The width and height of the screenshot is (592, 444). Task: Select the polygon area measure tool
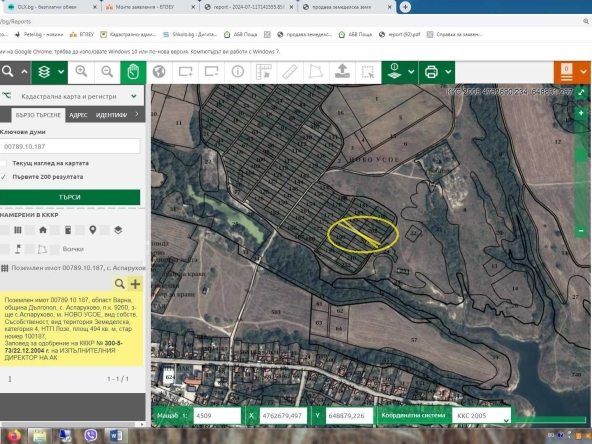click(x=316, y=72)
